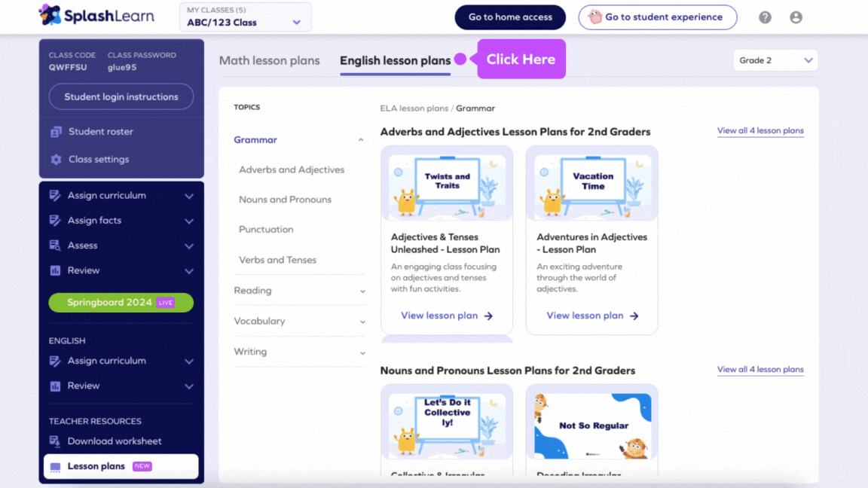The width and height of the screenshot is (868, 488).
Task: Click the Student roster icon
Action: 56,132
